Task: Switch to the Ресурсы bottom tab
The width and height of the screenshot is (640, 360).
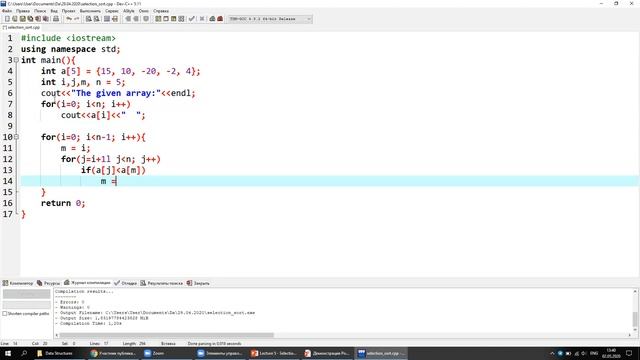Action: point(49,283)
